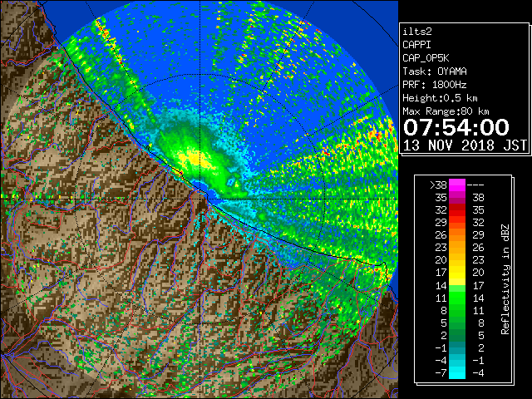
Task: Click the 'Max Range:80 km' line
Action: [446, 111]
